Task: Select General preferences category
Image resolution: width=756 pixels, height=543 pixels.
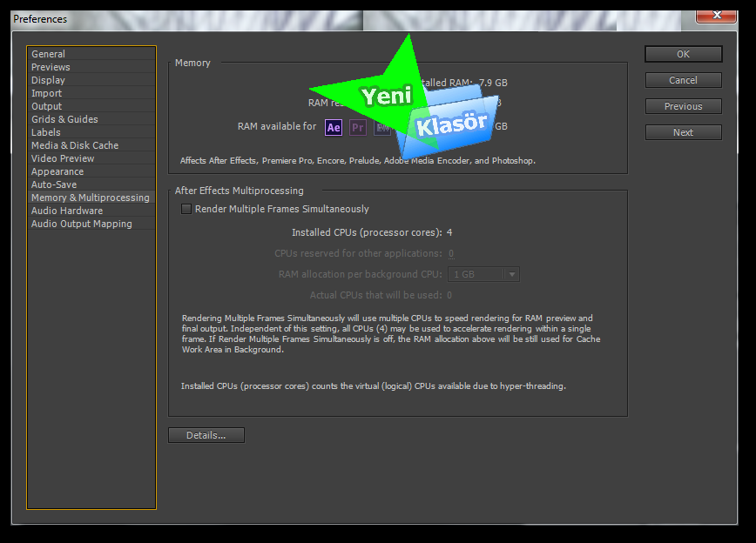Action: click(x=49, y=54)
